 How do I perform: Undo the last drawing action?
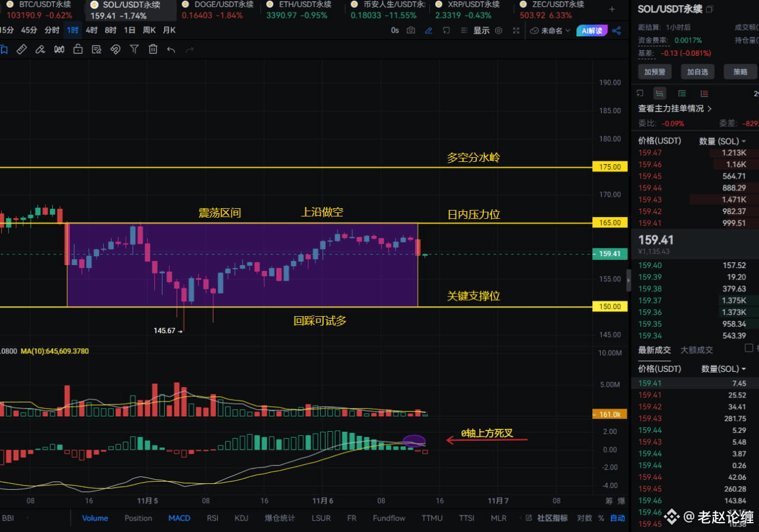(171, 50)
